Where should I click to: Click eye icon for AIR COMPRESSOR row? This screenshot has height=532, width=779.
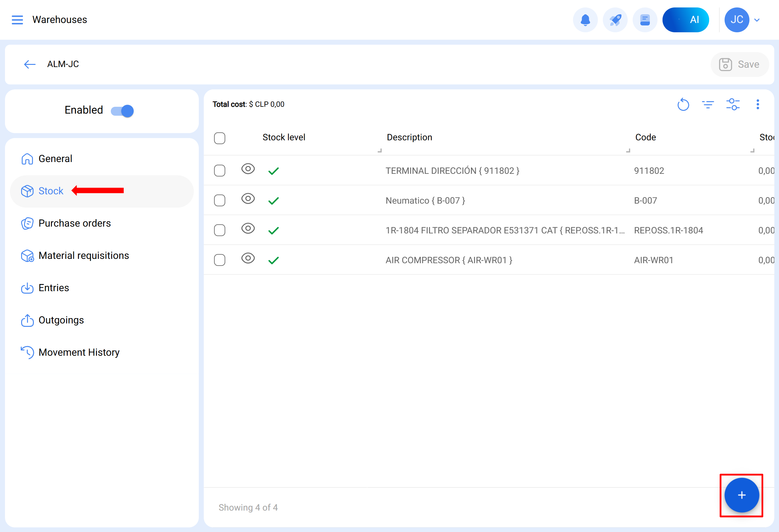(248, 258)
